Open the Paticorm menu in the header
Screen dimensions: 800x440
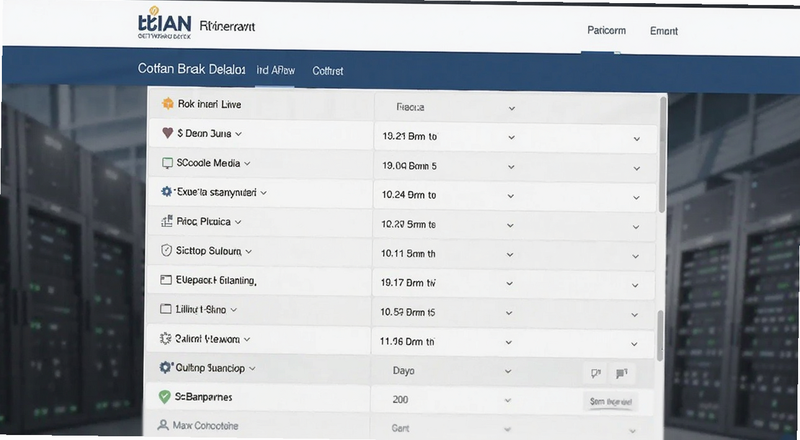point(606,30)
